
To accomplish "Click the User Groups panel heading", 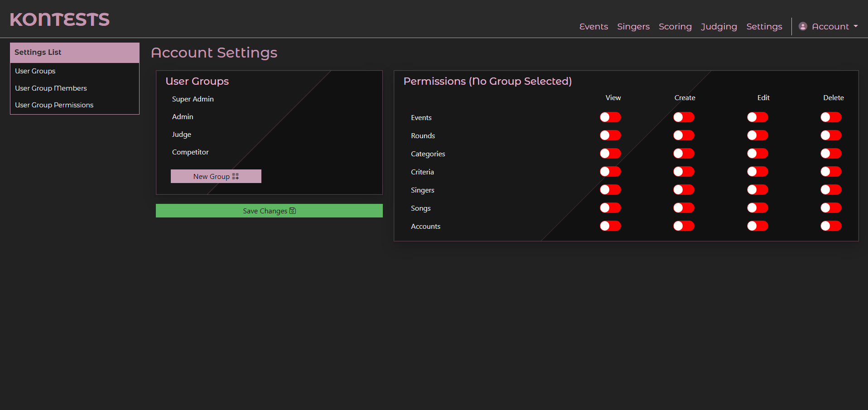I will click(x=197, y=81).
